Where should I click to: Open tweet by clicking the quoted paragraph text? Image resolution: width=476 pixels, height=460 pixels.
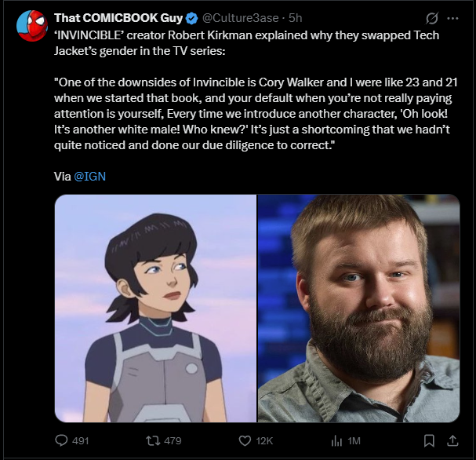pos(256,114)
